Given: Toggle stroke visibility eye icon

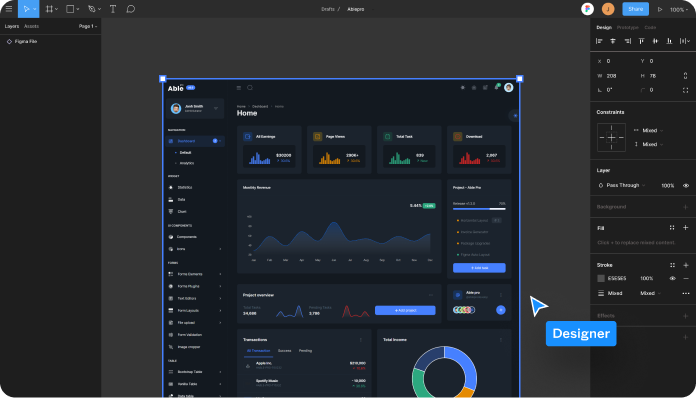Looking at the screenshot, I should (x=672, y=278).
